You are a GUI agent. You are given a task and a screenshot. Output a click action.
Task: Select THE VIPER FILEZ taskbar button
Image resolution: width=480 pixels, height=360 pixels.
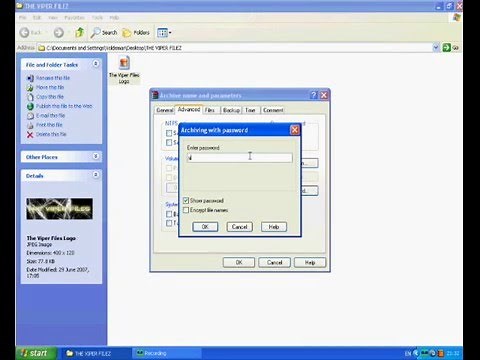(x=97, y=353)
